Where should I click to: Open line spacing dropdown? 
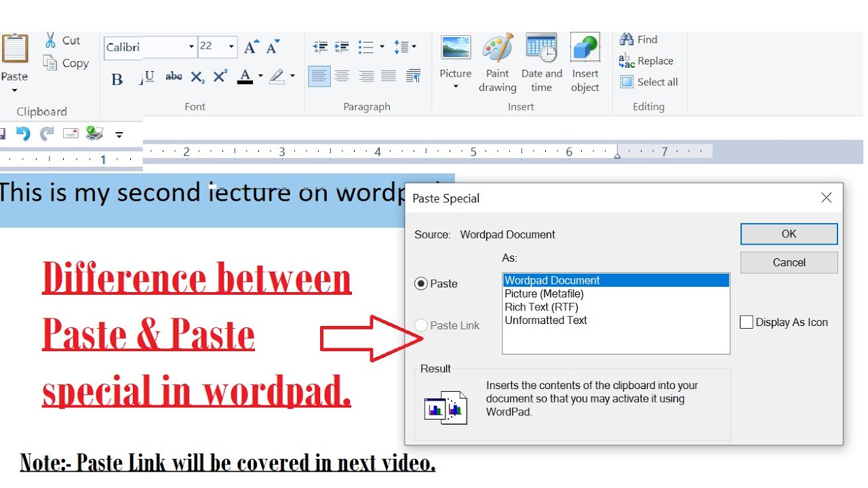(406, 47)
